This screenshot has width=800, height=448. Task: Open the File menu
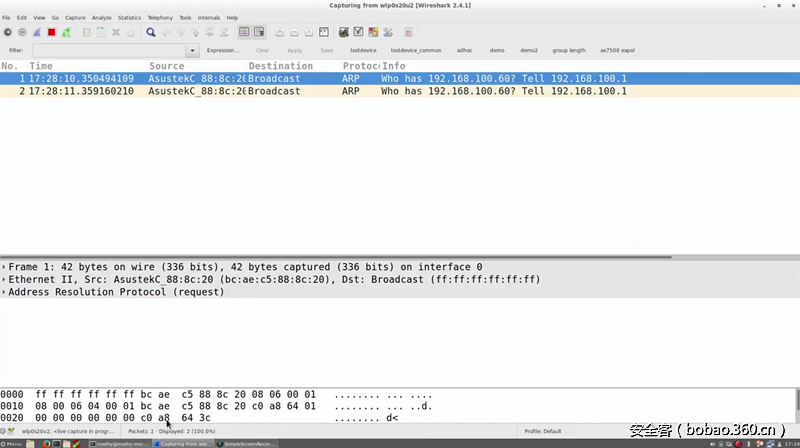[x=6, y=17]
